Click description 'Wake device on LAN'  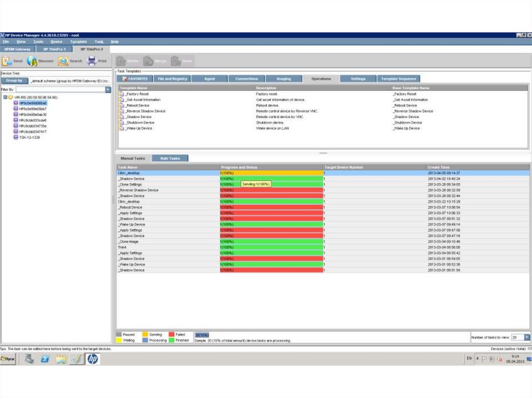272,129
